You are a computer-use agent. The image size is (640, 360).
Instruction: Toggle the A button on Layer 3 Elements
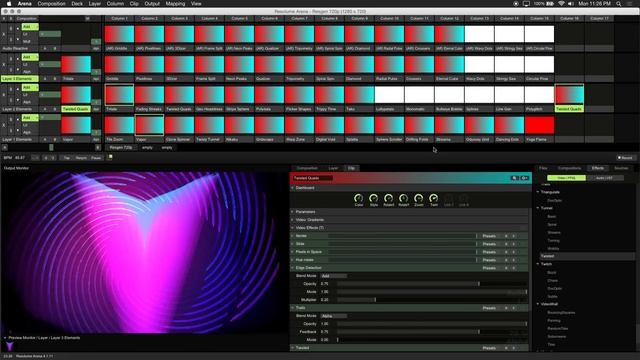pos(45,79)
